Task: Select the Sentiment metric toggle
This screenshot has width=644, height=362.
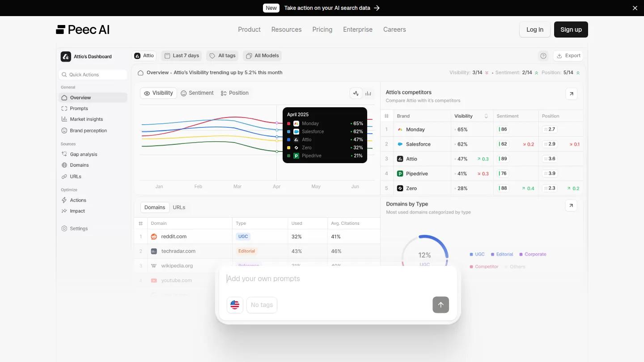Action: (197, 93)
